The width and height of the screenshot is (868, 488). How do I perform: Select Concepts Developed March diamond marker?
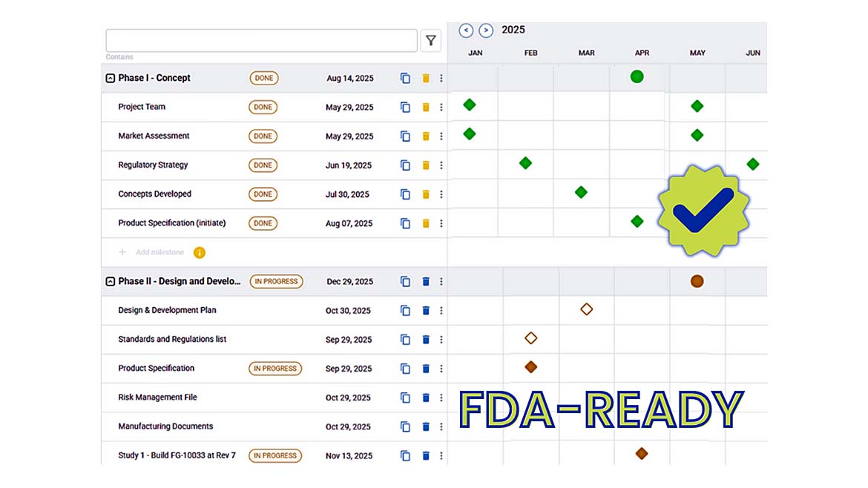click(x=581, y=192)
